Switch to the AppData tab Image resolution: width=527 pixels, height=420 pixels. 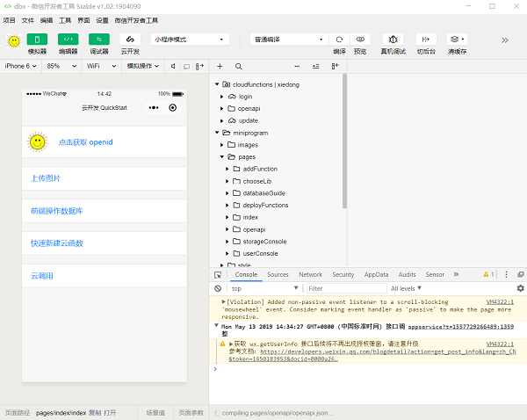pos(377,274)
